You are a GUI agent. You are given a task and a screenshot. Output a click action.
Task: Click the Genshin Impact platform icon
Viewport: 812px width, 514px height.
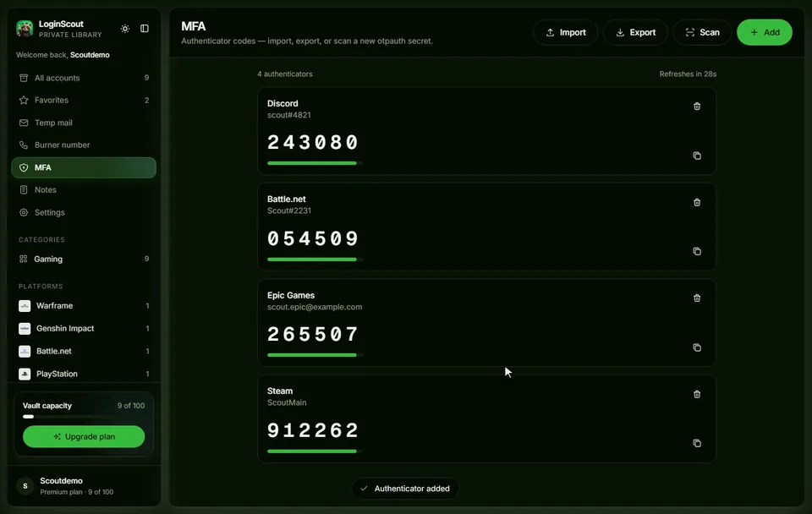25,329
